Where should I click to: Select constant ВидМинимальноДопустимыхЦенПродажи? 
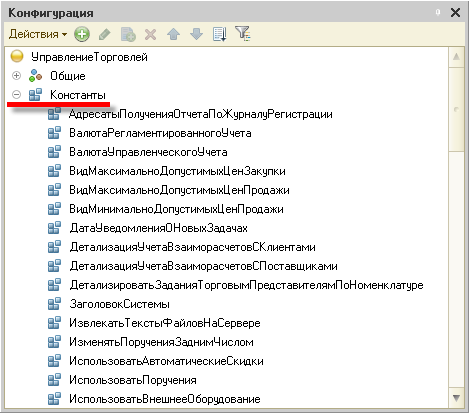[x=176, y=209]
